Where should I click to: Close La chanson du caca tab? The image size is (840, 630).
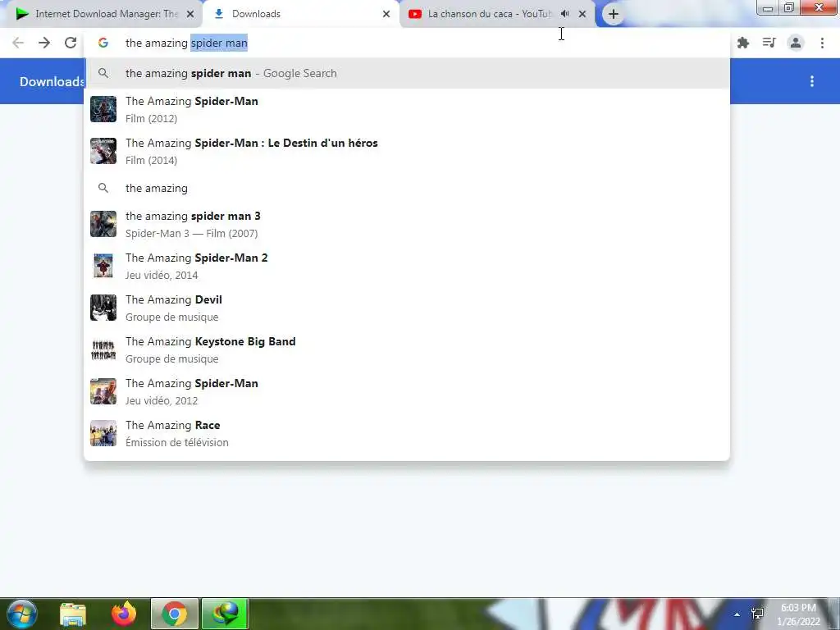point(582,14)
